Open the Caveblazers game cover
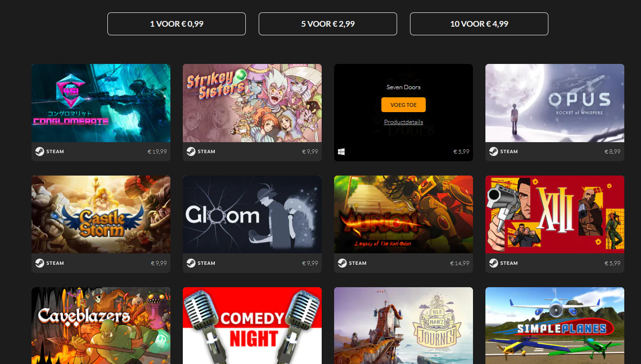Screen dimensions: 641x364 101,325
